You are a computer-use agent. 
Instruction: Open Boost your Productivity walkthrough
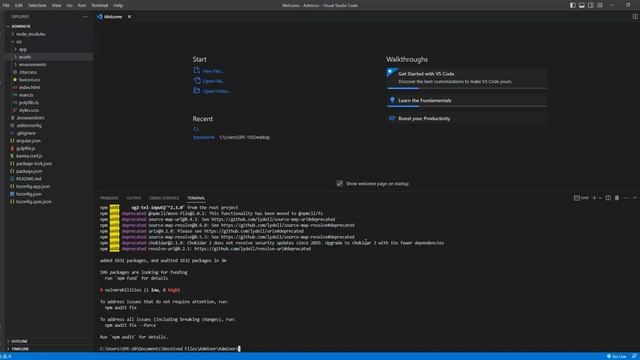point(467,118)
